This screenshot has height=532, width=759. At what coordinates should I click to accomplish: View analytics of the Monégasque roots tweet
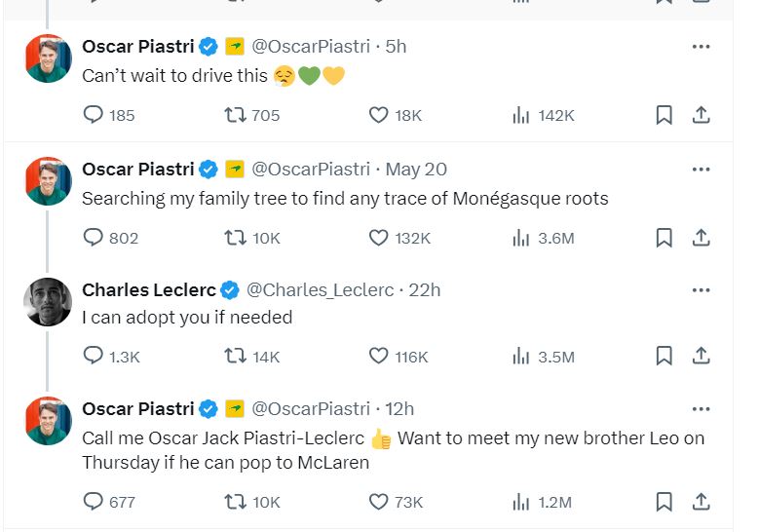(521, 238)
